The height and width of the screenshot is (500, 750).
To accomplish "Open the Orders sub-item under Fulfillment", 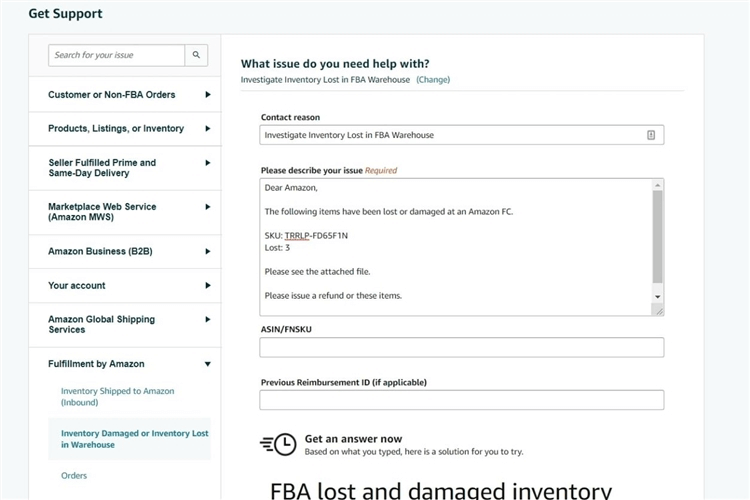I will click(74, 476).
